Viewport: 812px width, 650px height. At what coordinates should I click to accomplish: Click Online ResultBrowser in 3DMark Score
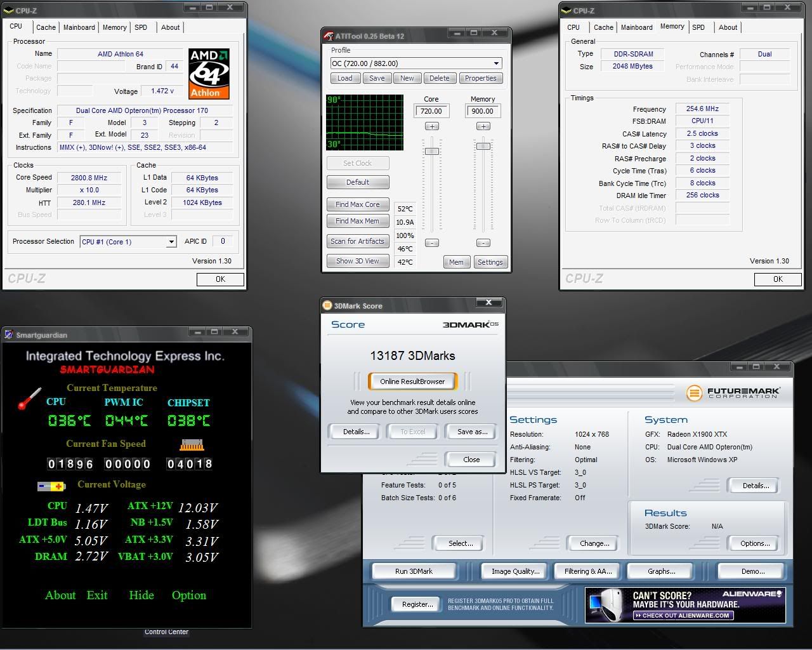pyautogui.click(x=412, y=381)
